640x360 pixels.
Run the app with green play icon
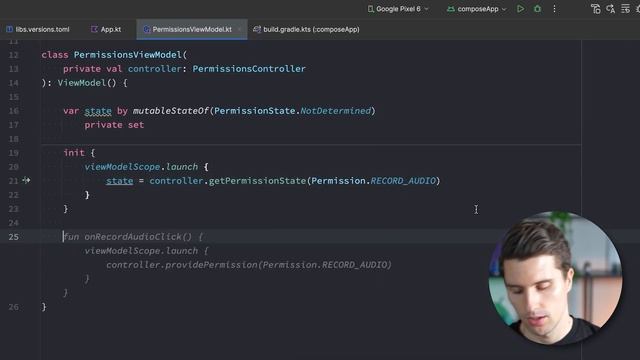[520, 9]
